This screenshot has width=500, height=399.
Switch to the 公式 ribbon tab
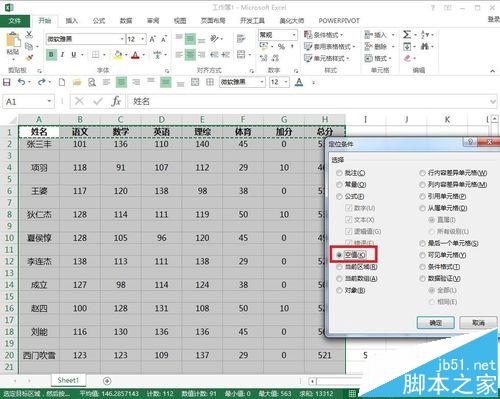click(x=99, y=21)
